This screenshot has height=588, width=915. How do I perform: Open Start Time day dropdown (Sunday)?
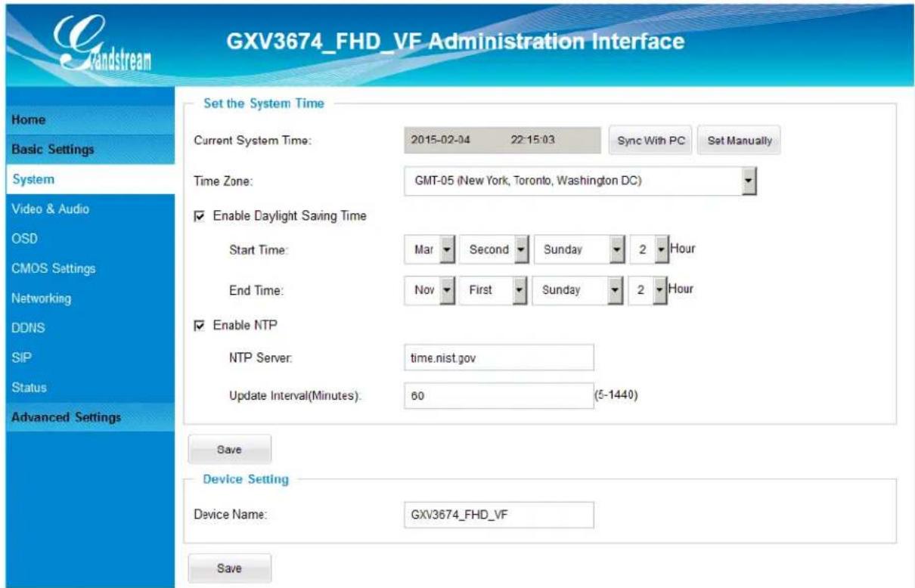click(579, 250)
